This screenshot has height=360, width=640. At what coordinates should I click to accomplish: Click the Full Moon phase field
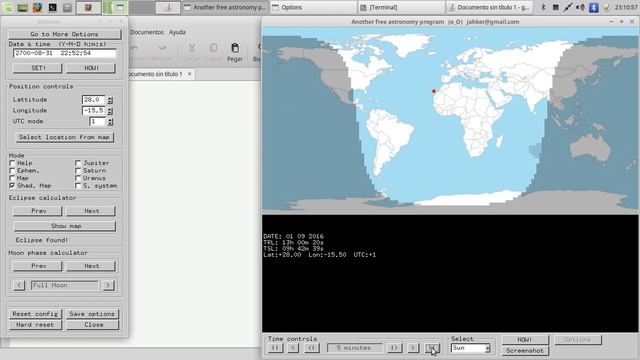(x=64, y=285)
